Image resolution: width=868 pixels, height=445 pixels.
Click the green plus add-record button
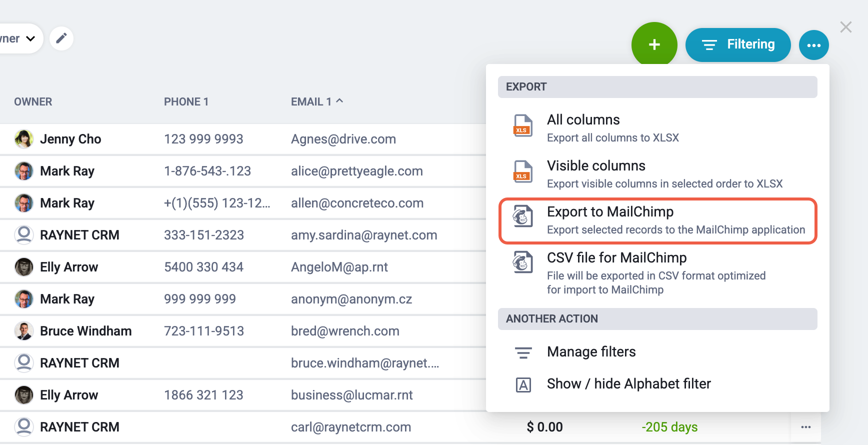click(654, 44)
